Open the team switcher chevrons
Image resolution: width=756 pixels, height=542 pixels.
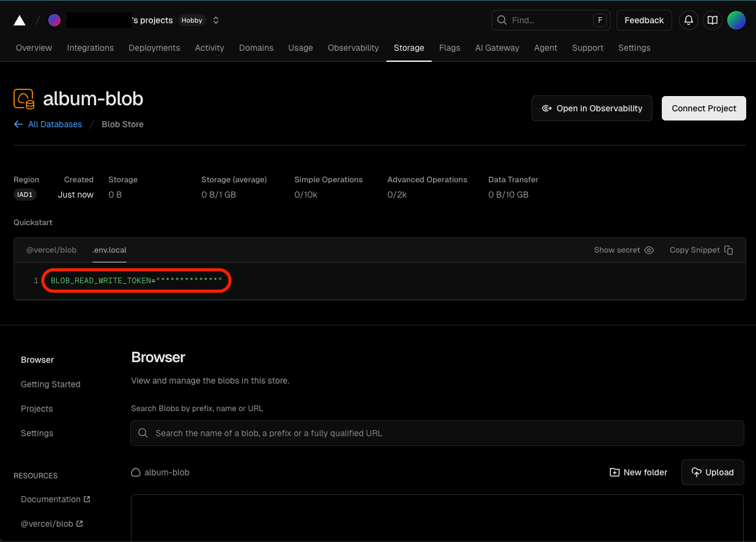tap(215, 20)
